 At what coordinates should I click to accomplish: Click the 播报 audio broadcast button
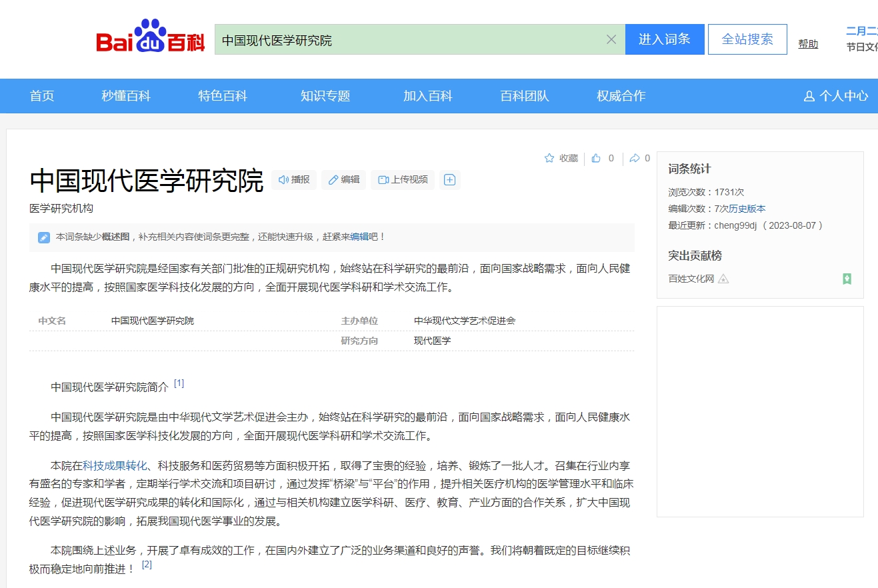click(294, 179)
